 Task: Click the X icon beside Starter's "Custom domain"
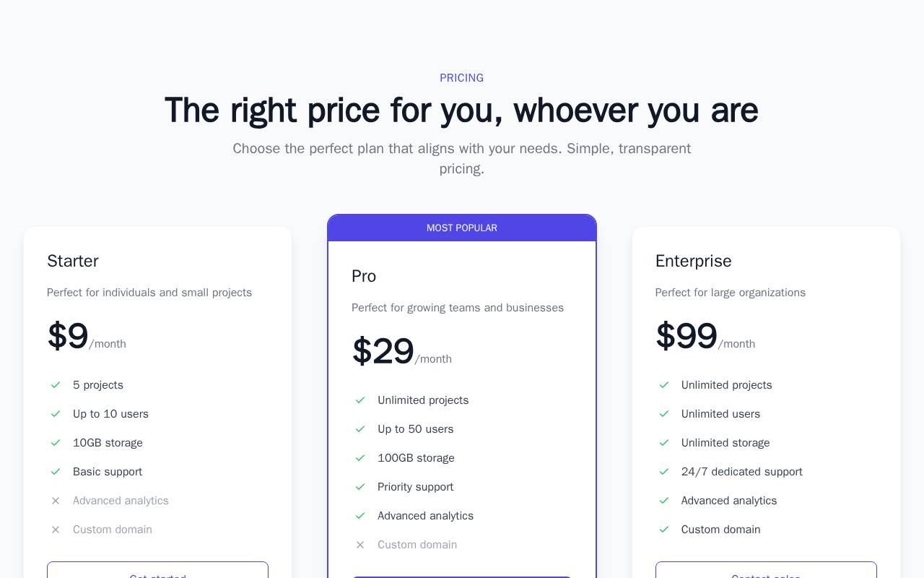click(56, 530)
